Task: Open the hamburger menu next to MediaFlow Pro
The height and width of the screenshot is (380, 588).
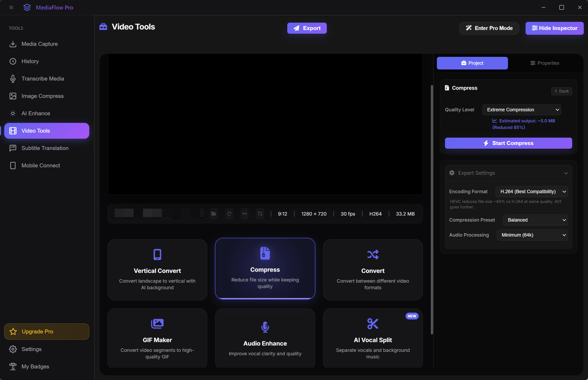Action: (11, 7)
